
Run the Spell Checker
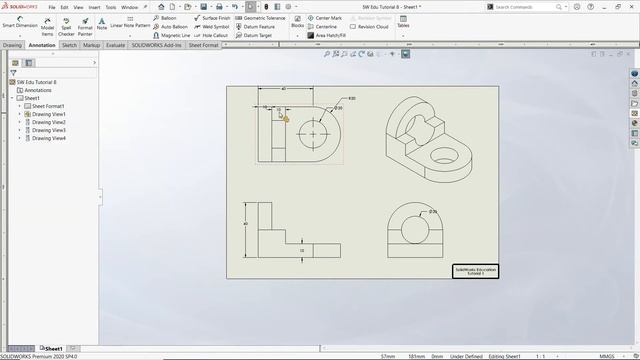click(66, 27)
